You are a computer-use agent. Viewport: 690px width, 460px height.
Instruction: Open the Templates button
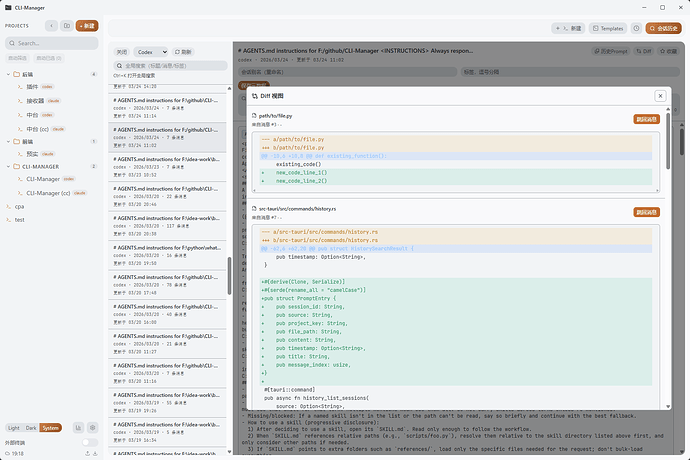point(608,28)
